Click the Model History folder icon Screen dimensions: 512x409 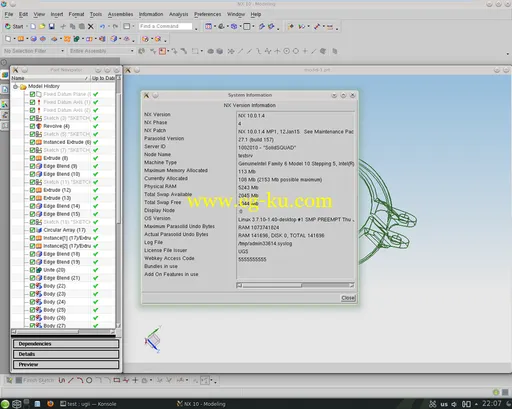pyautogui.click(x=23, y=87)
